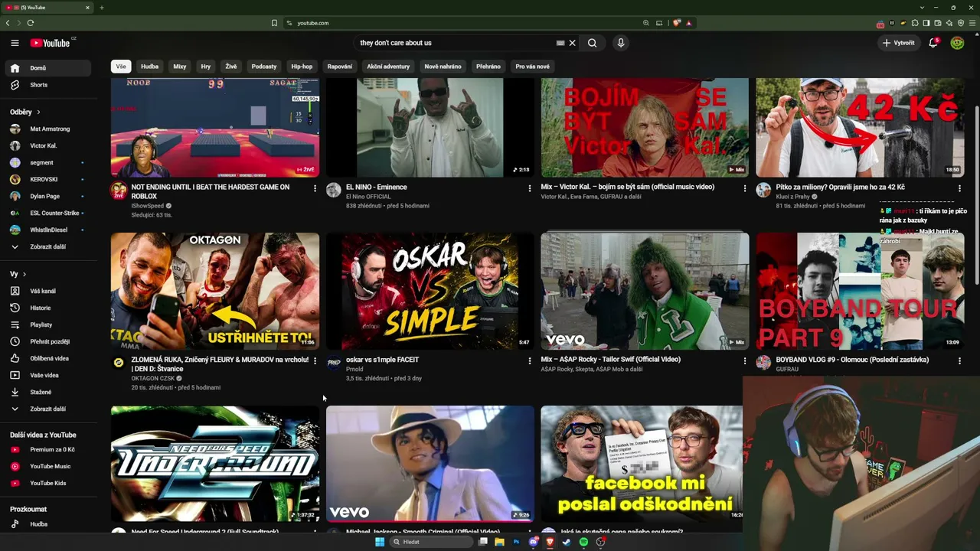Viewport: 980px width, 551px height.
Task: Open the notifications bell
Action: click(933, 43)
